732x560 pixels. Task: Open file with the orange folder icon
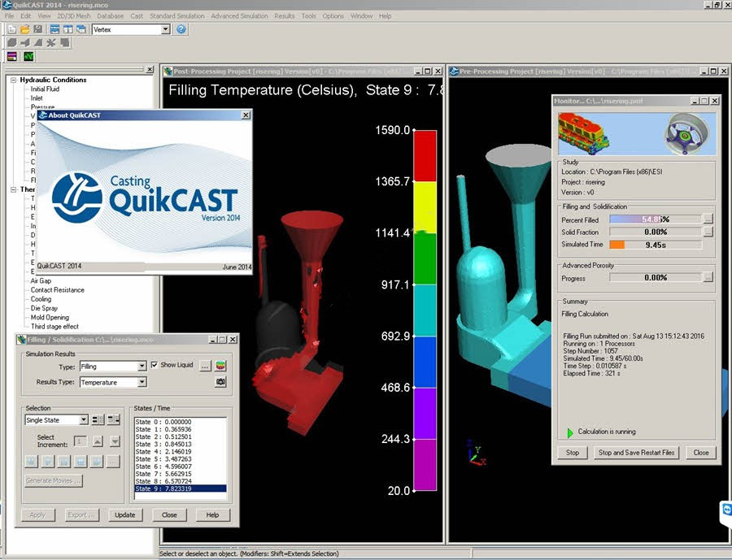coord(24,29)
